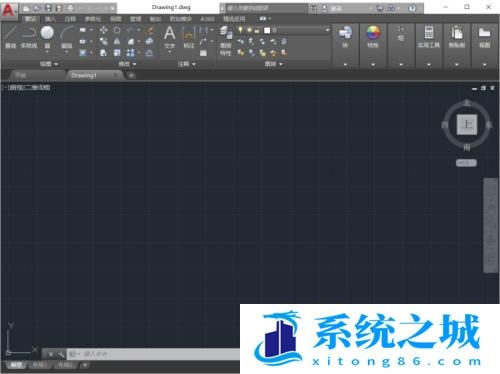This screenshot has height=374, width=500.
Task: Click North (北) on the ViewCube compass
Action: pyautogui.click(x=467, y=103)
